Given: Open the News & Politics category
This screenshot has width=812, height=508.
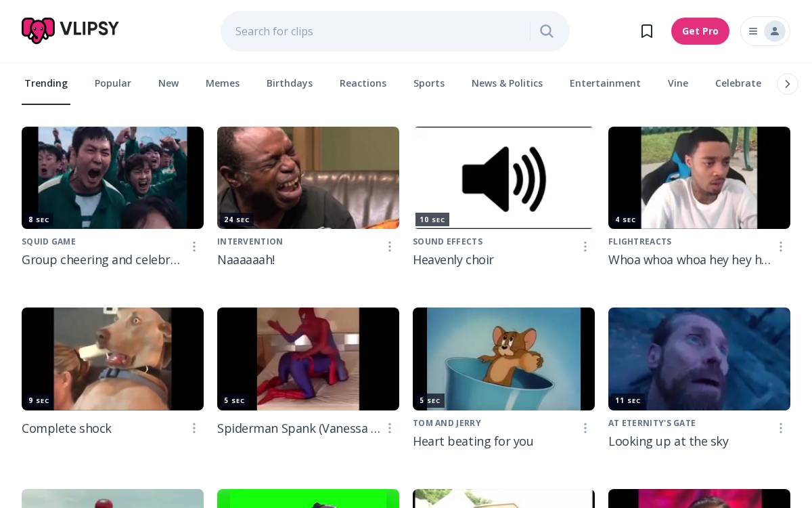Looking at the screenshot, I should pyautogui.click(x=507, y=83).
